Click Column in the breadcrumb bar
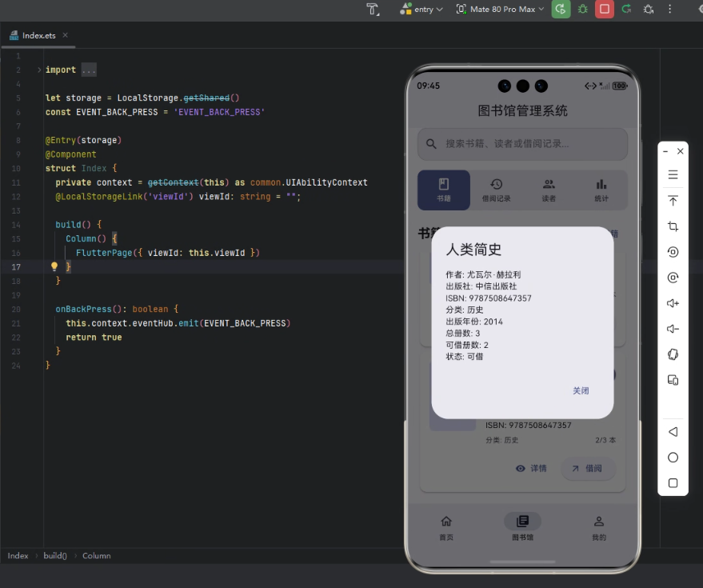703x588 pixels. [97, 556]
